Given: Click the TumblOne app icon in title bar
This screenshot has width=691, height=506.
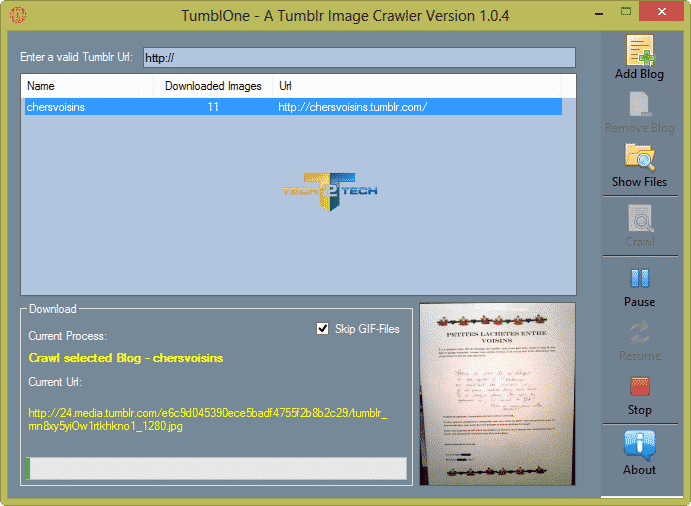Looking at the screenshot, I should click(x=16, y=16).
